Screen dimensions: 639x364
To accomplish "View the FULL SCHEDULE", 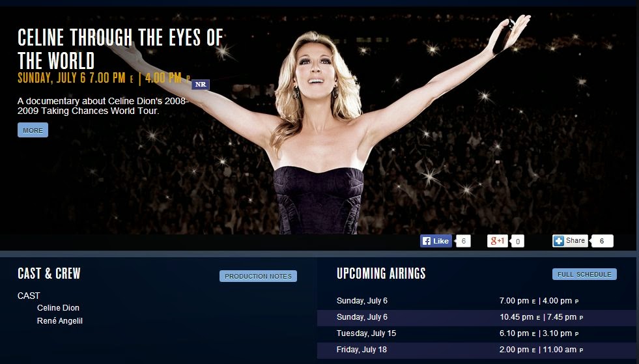I will [x=584, y=274].
